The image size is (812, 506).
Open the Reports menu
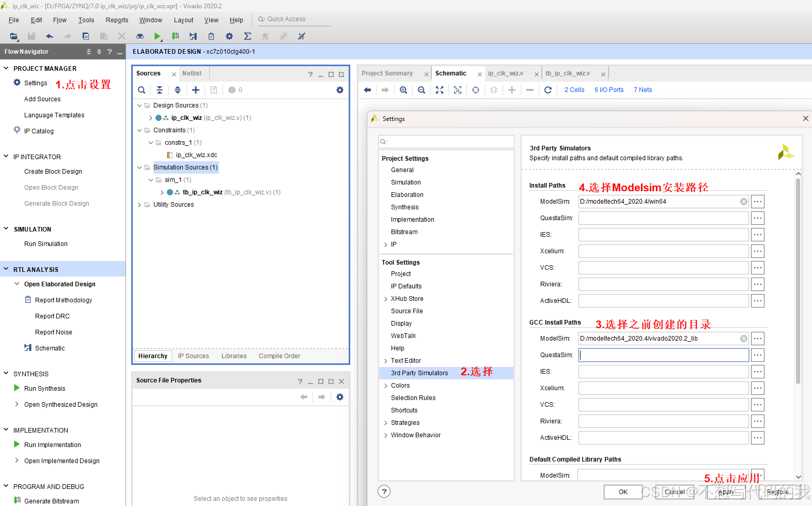(x=117, y=20)
